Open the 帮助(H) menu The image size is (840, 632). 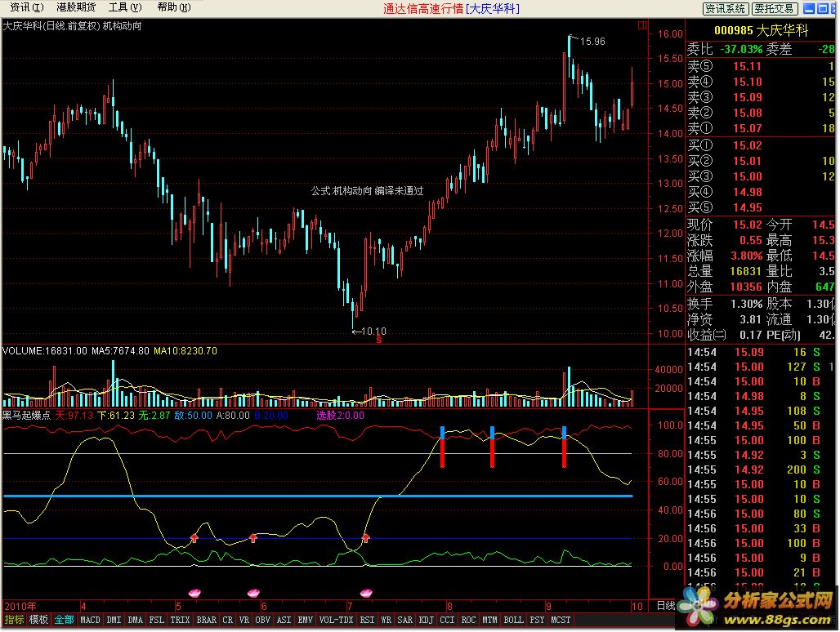(x=173, y=7)
